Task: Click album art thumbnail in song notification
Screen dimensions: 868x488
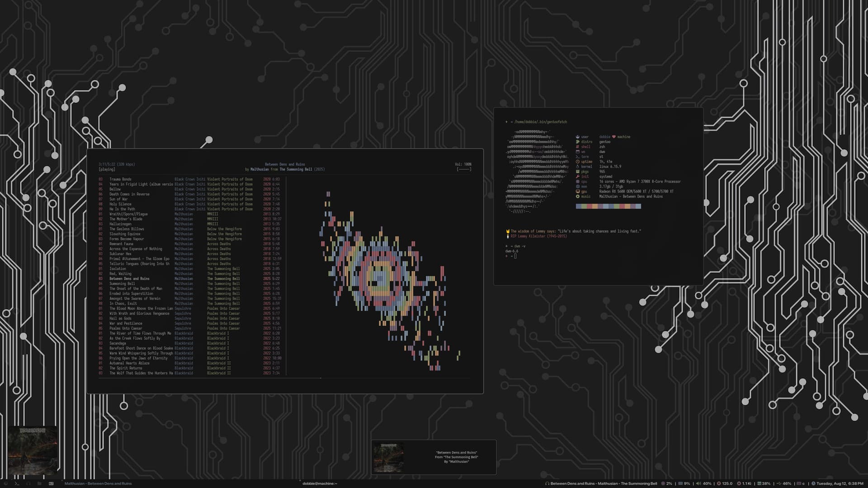Action: [x=388, y=457]
